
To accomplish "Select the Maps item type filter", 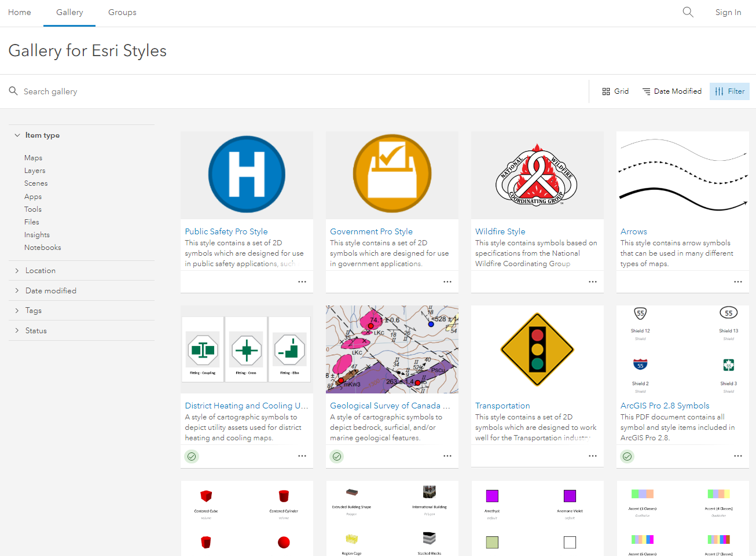I will click(x=33, y=157).
